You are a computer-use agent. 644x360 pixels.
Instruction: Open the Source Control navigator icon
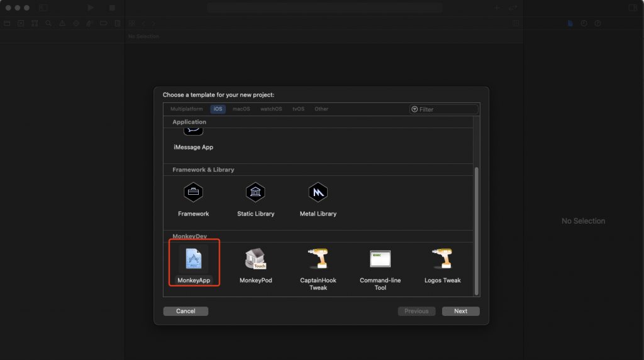pos(21,23)
